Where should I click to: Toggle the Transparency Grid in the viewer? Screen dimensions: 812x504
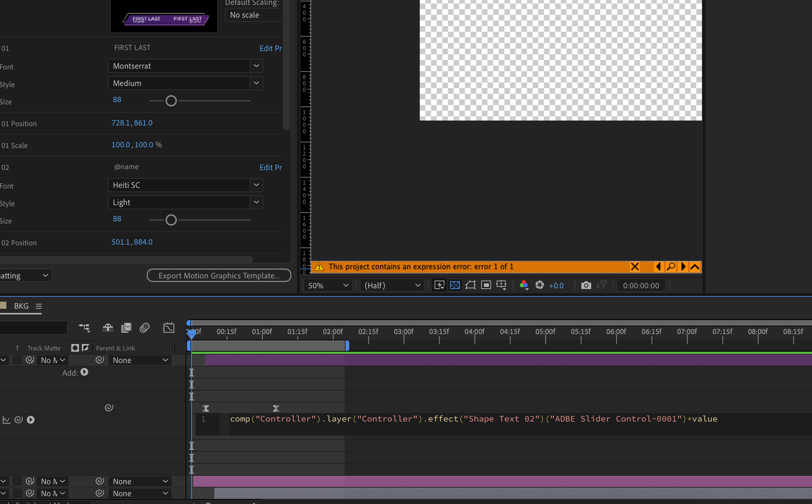(455, 285)
